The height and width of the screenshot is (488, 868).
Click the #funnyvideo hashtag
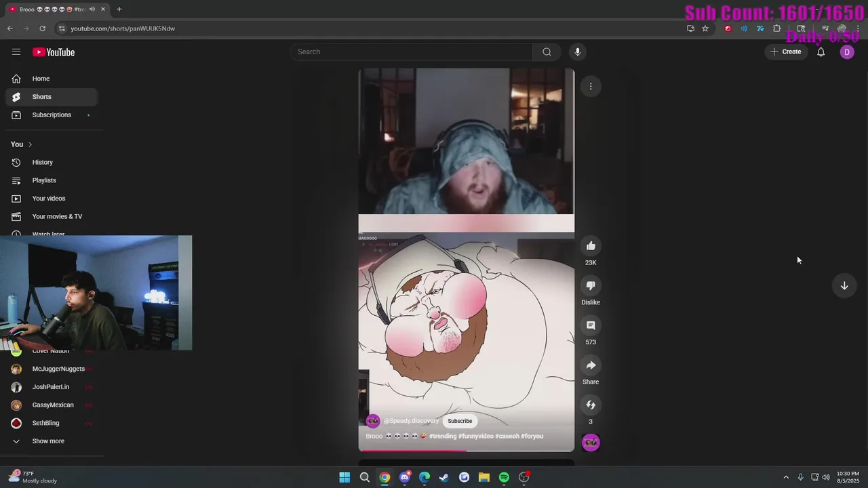[x=476, y=436]
